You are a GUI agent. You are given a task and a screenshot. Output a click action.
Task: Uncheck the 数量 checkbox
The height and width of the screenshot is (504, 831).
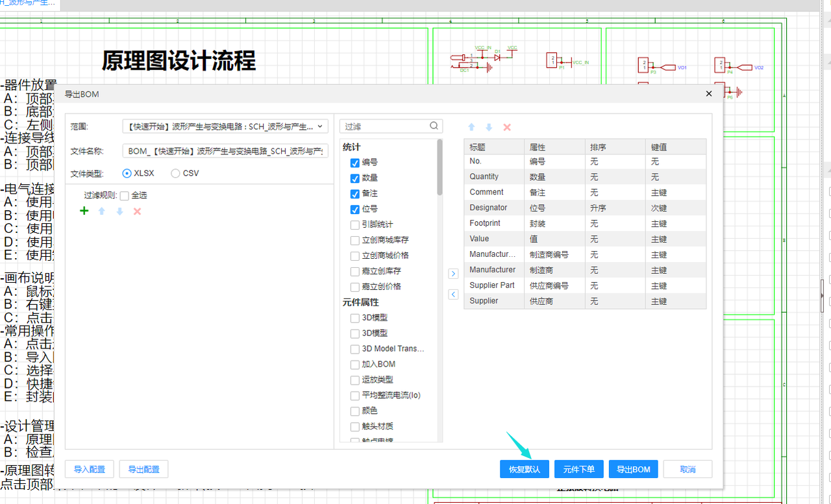click(x=355, y=178)
